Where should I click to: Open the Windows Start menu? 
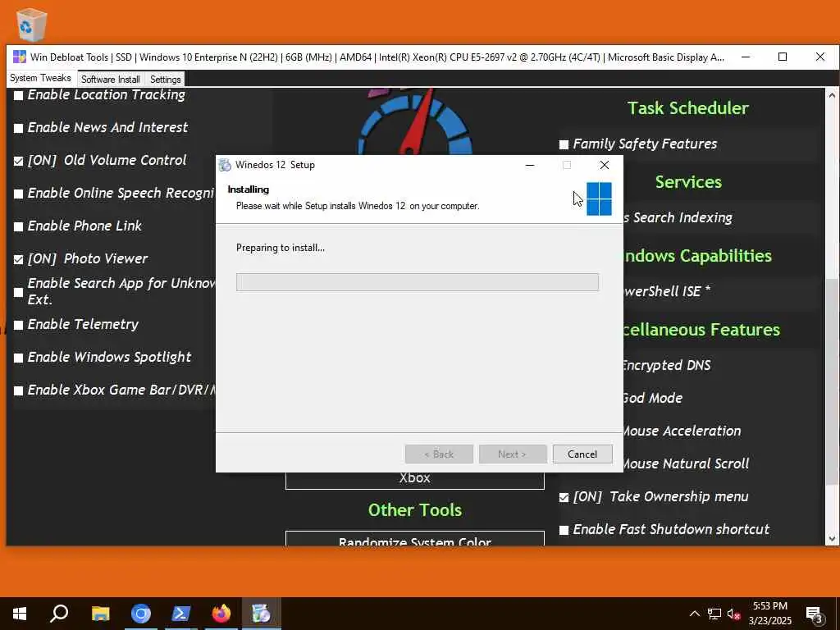pos(20,614)
